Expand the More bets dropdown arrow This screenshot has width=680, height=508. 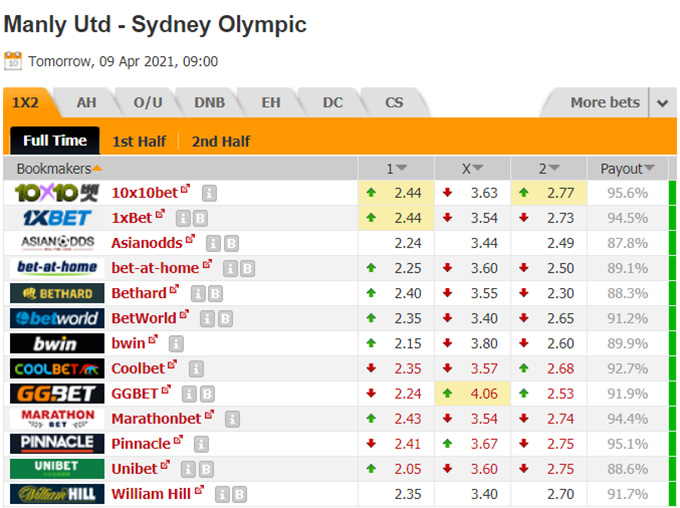(x=662, y=103)
